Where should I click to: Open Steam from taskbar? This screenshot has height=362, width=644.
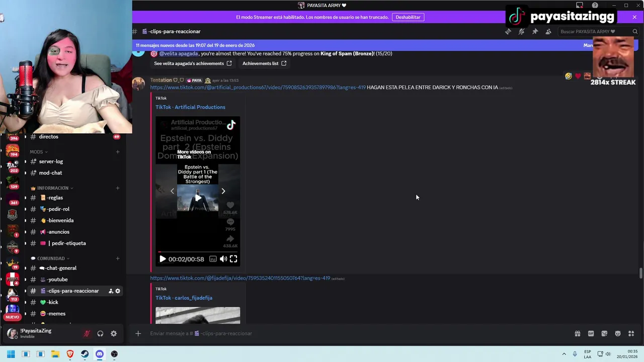(x=85, y=354)
